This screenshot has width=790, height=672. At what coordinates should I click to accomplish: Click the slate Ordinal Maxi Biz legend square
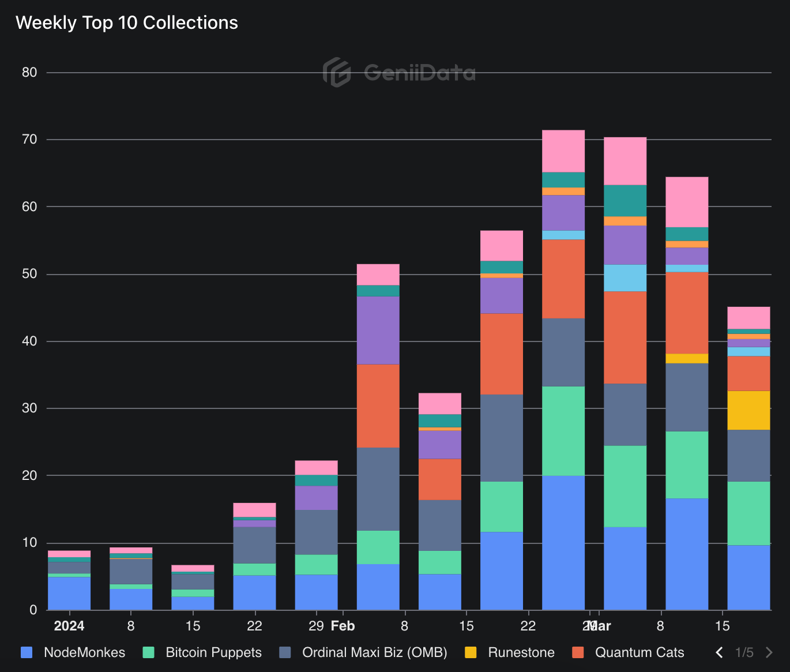tap(285, 652)
